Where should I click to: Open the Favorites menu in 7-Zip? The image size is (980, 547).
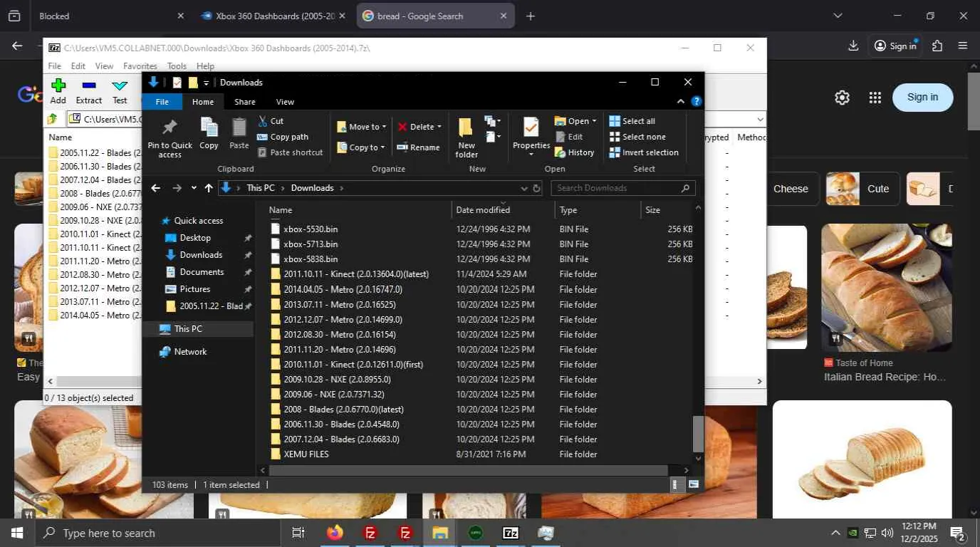coord(140,66)
